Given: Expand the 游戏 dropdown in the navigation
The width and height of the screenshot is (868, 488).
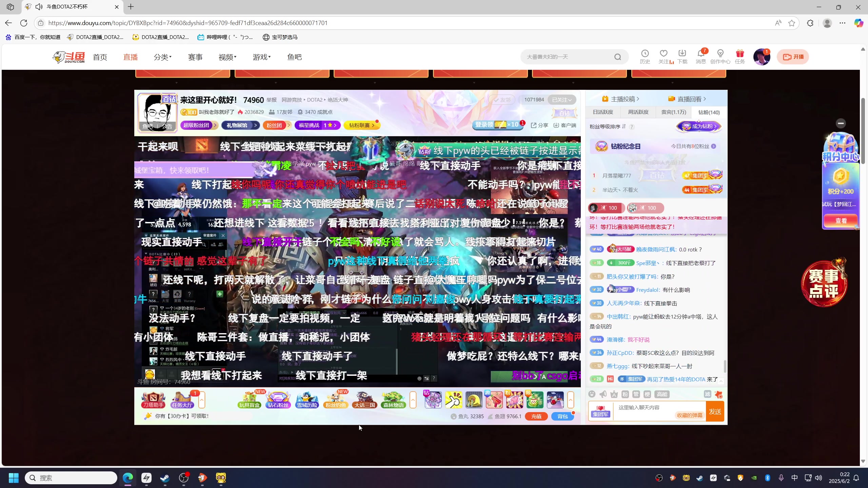Looking at the screenshot, I should coord(262,57).
